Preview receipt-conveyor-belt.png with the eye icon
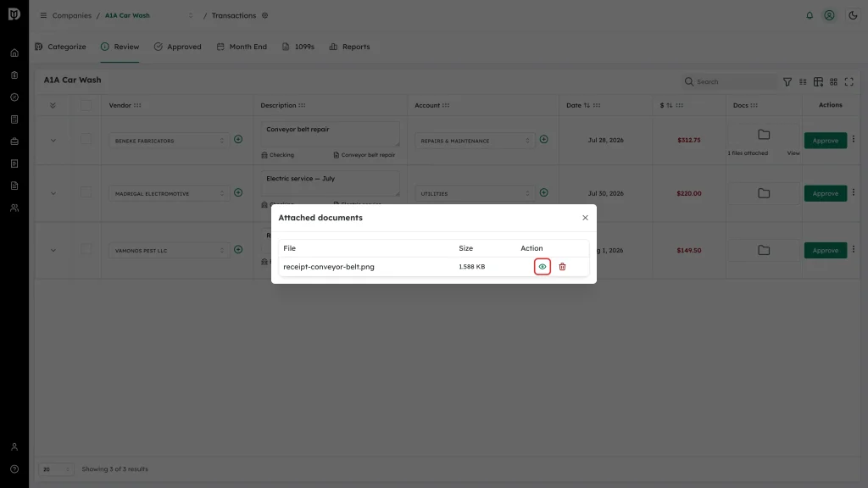This screenshot has width=868, height=488. tap(542, 267)
